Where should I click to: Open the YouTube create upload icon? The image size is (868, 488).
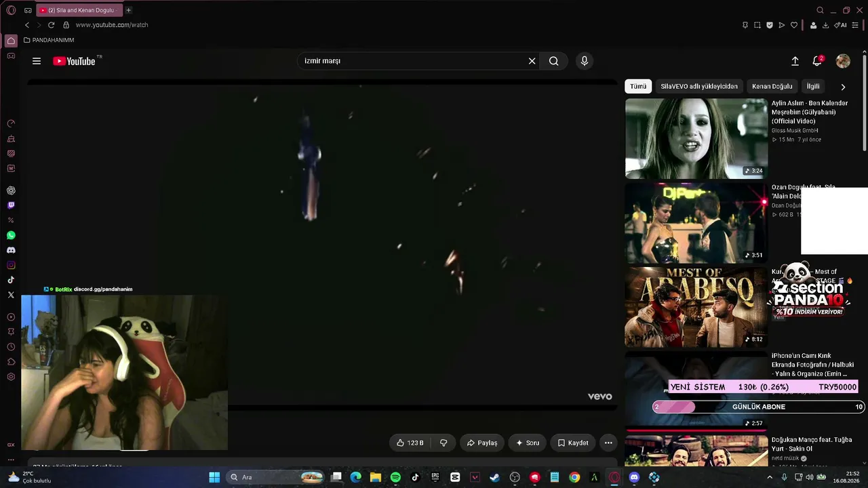(795, 61)
